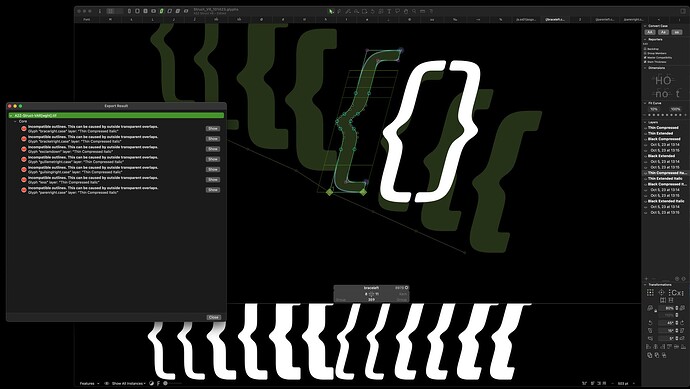Open the Show All Instances dropdown
This screenshot has width=690, height=389.
(128, 383)
